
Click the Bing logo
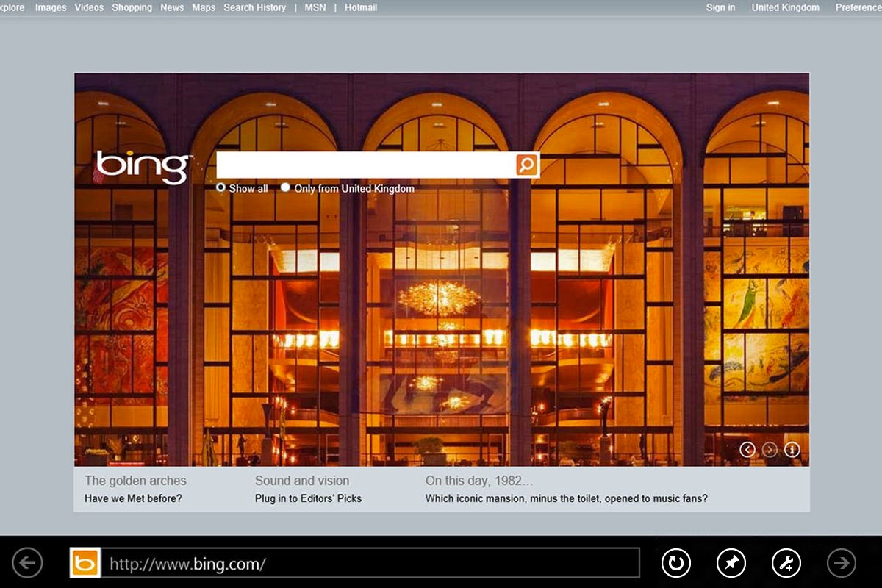tap(143, 166)
